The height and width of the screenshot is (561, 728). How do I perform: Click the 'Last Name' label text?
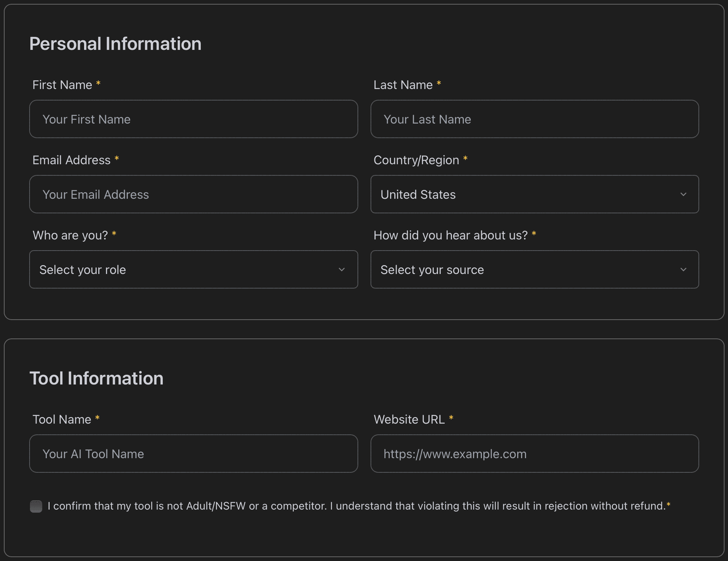(x=403, y=85)
